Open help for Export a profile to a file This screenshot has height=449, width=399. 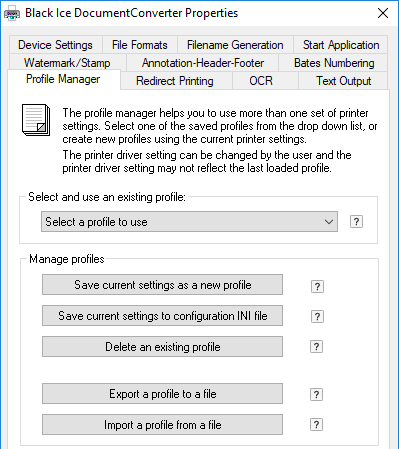[x=316, y=395]
